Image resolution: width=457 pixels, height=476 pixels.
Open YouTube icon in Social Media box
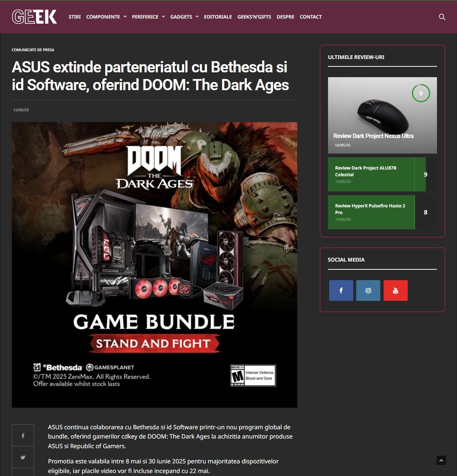coord(395,290)
